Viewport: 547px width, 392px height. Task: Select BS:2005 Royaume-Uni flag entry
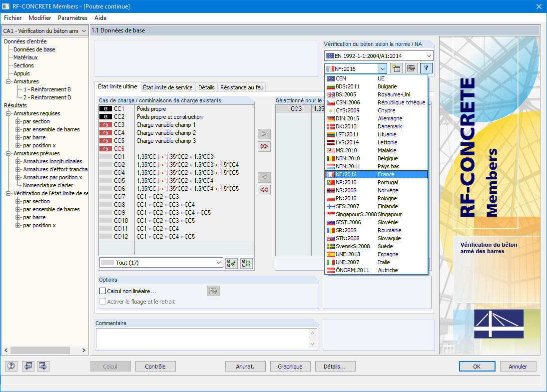click(376, 94)
